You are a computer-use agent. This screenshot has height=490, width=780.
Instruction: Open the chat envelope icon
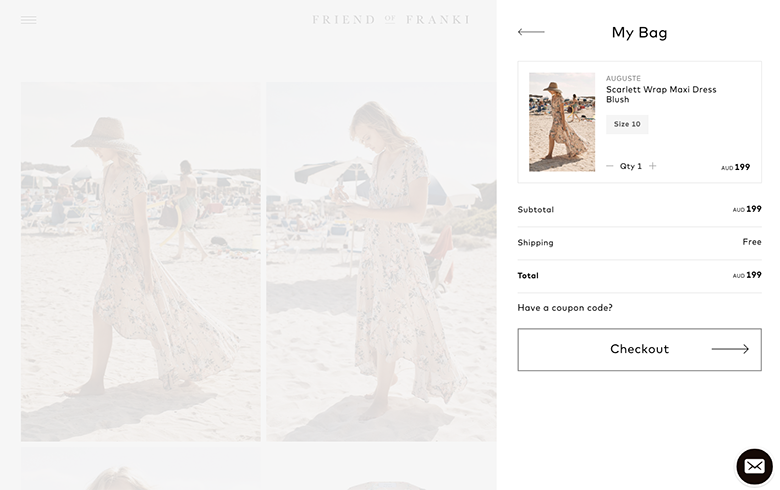tap(754, 466)
